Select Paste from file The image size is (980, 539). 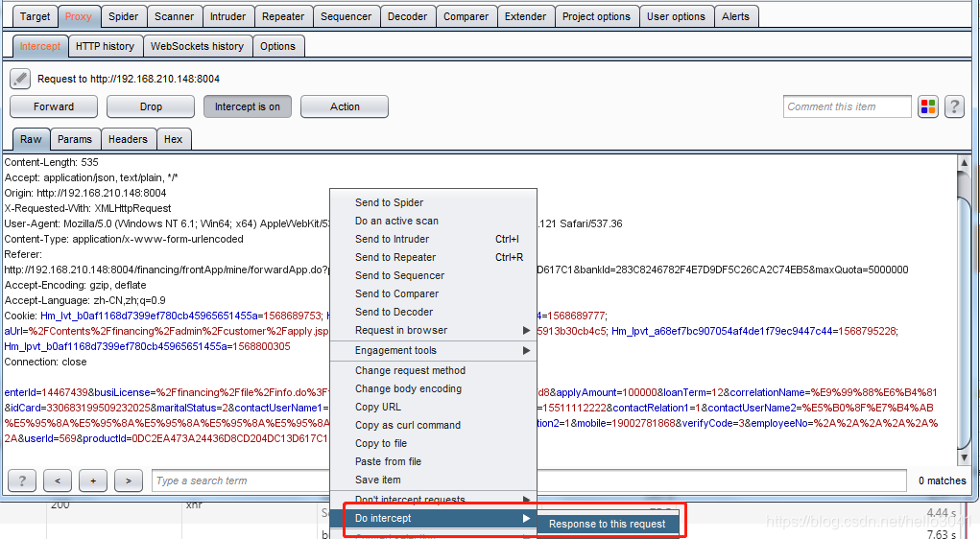pos(433,461)
